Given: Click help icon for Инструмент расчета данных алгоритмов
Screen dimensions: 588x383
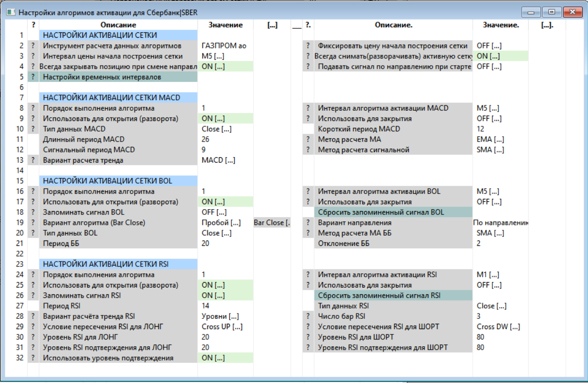Looking at the screenshot, I should [x=33, y=46].
